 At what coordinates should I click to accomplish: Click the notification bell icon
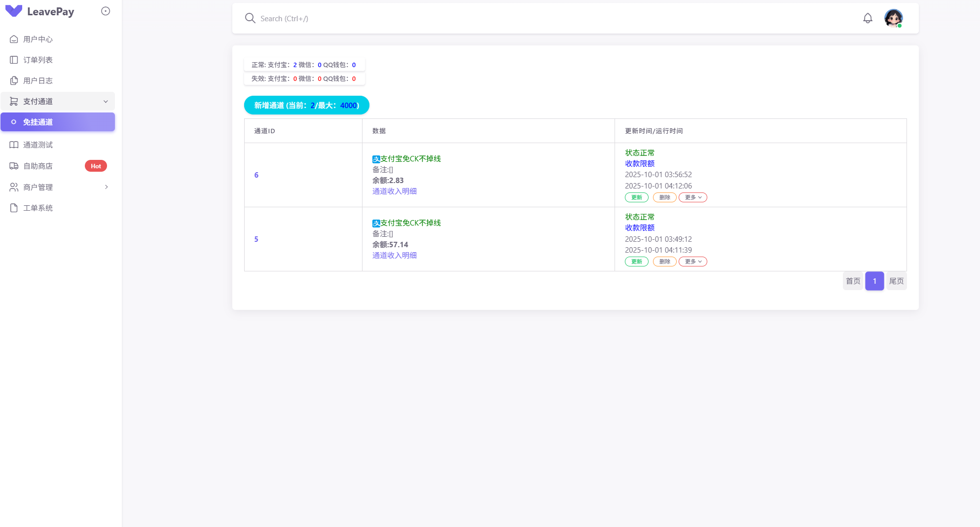[x=868, y=18]
